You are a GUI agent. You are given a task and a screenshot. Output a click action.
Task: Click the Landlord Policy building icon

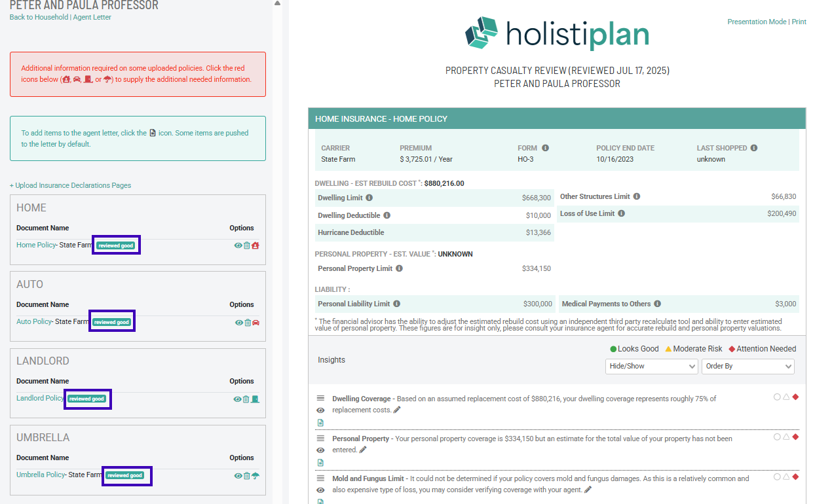coord(255,399)
